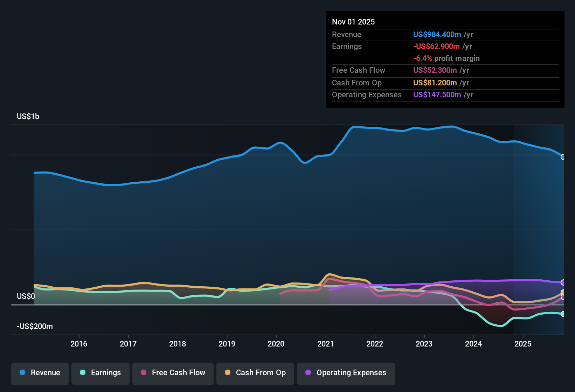Screen dimensions: 575x392
Task: Click the purple Operating Expenses color dot
Action: coord(308,373)
